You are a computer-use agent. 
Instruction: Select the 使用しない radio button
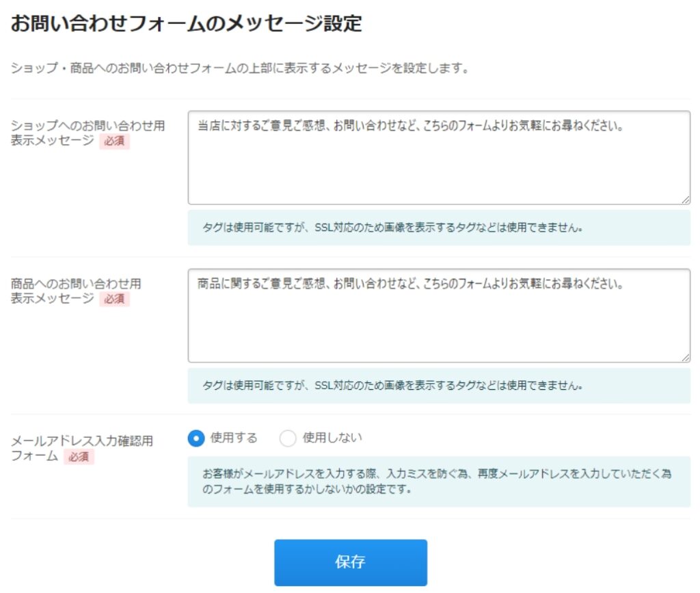288,438
